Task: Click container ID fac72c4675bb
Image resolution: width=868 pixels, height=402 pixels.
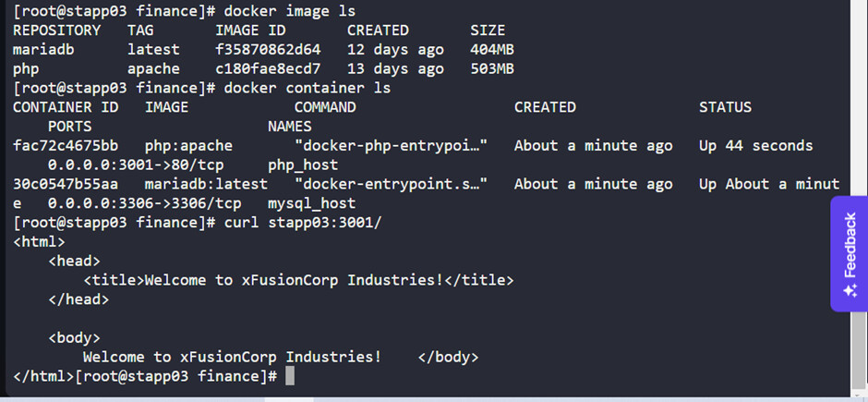Action: click(66, 145)
